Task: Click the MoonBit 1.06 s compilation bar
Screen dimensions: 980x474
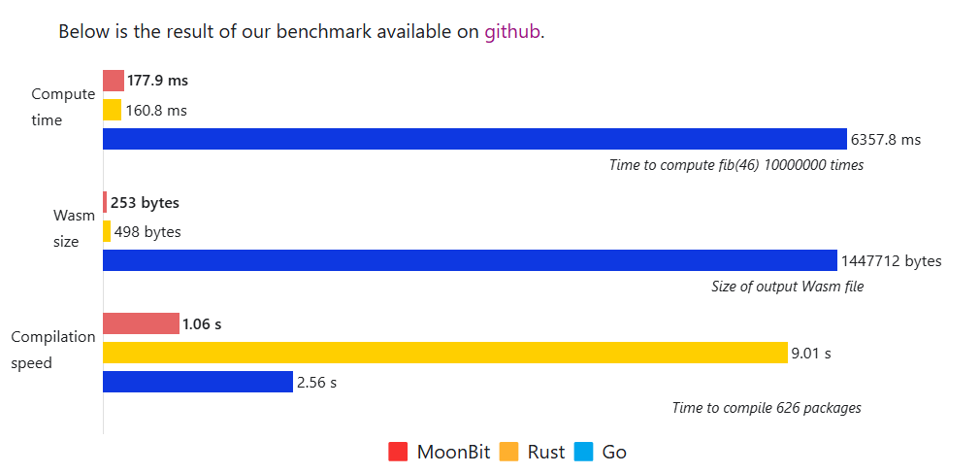Action: pyautogui.click(x=141, y=323)
